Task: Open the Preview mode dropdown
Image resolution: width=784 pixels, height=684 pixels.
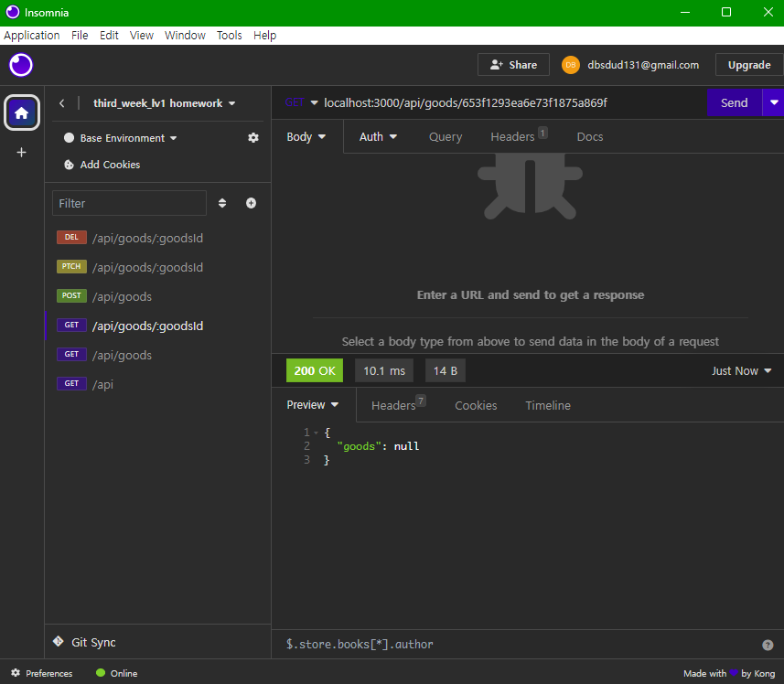Action: (313, 405)
